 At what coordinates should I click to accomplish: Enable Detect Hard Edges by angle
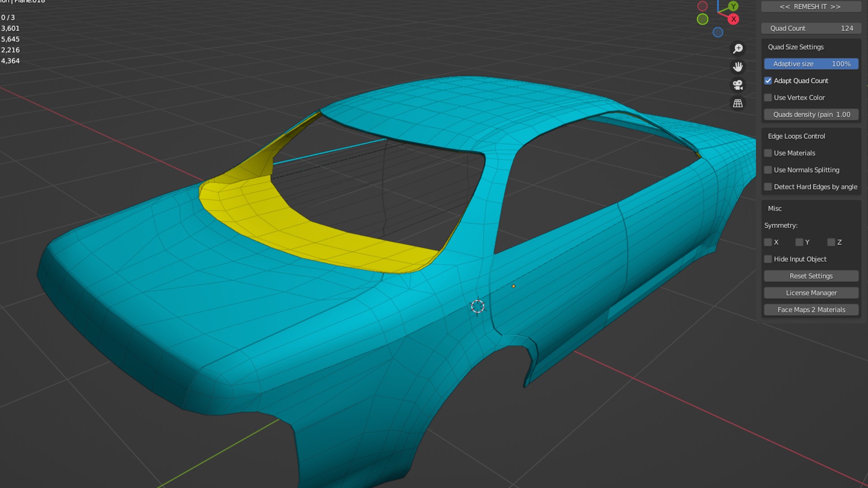(768, 187)
